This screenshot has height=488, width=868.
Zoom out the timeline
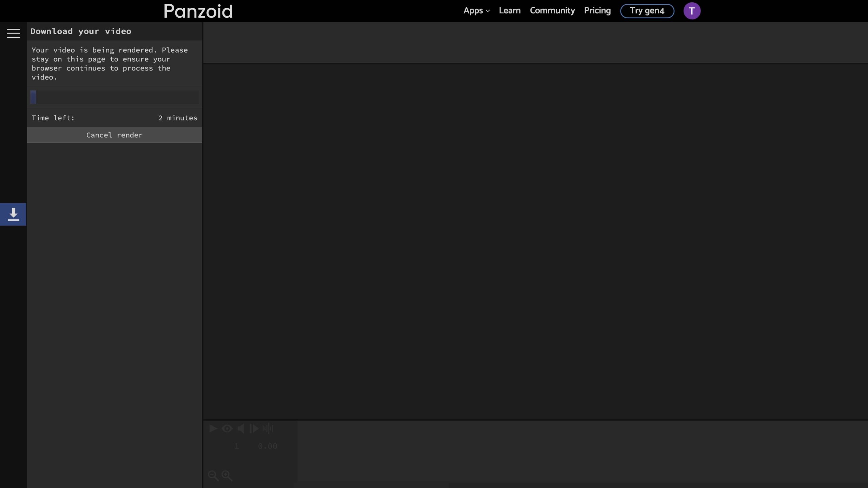213,475
